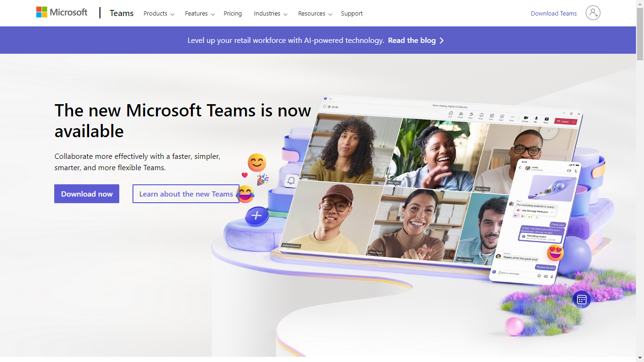Open the account sign-in avatar icon
The width and height of the screenshot is (644, 362).
pos(593,13)
